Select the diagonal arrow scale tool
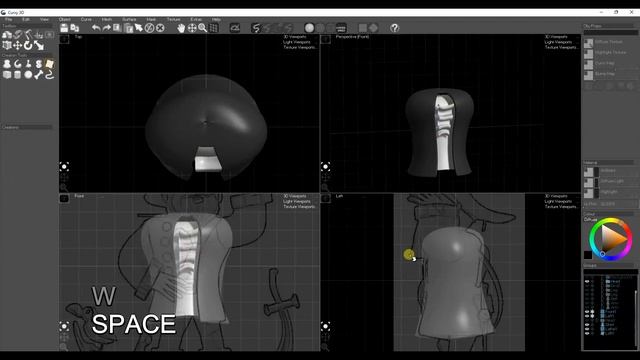 tap(39, 45)
